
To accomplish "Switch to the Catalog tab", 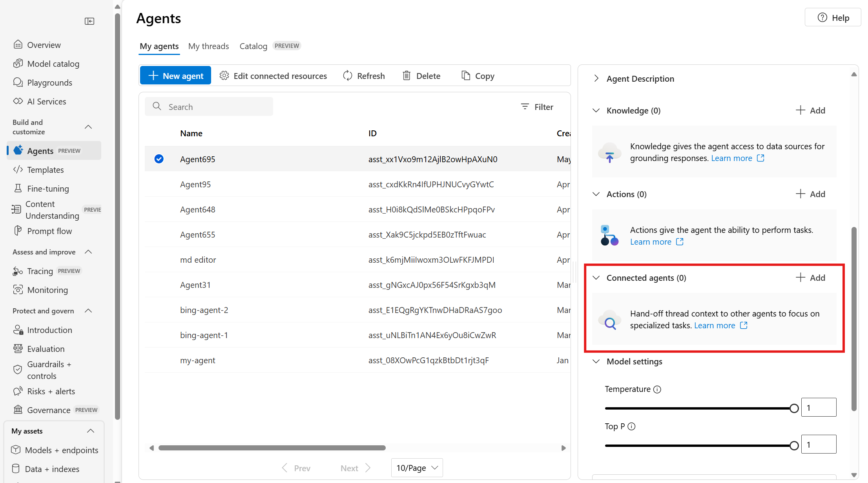I will pyautogui.click(x=253, y=46).
